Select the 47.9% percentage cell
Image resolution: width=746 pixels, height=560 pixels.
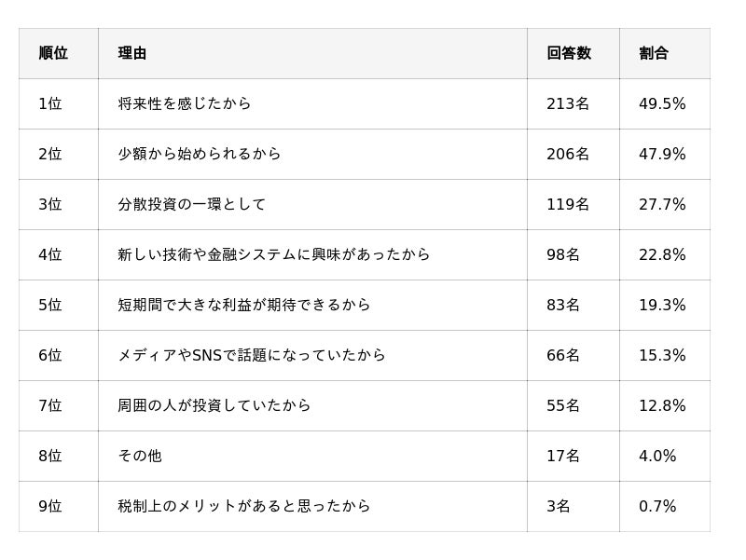tap(662, 154)
